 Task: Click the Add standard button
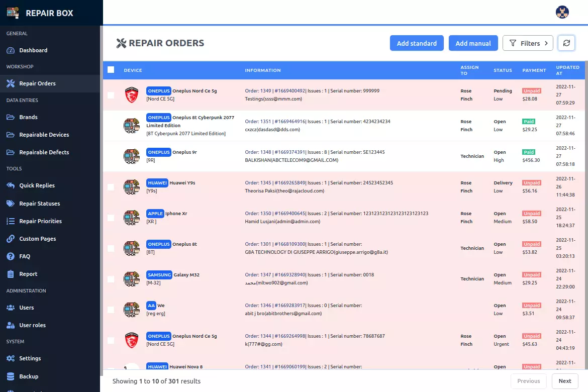[x=417, y=43]
